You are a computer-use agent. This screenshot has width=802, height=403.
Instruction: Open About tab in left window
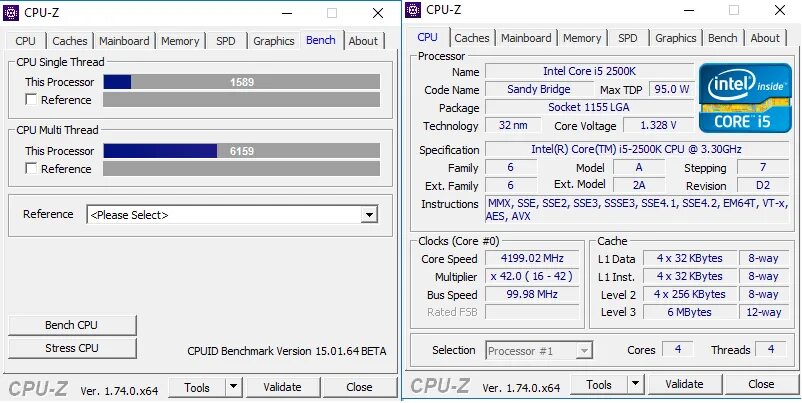[363, 41]
